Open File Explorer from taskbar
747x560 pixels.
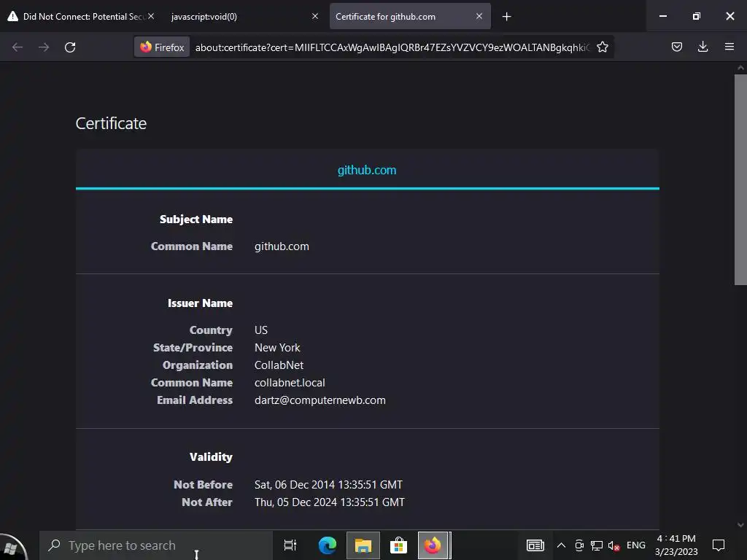(x=363, y=545)
